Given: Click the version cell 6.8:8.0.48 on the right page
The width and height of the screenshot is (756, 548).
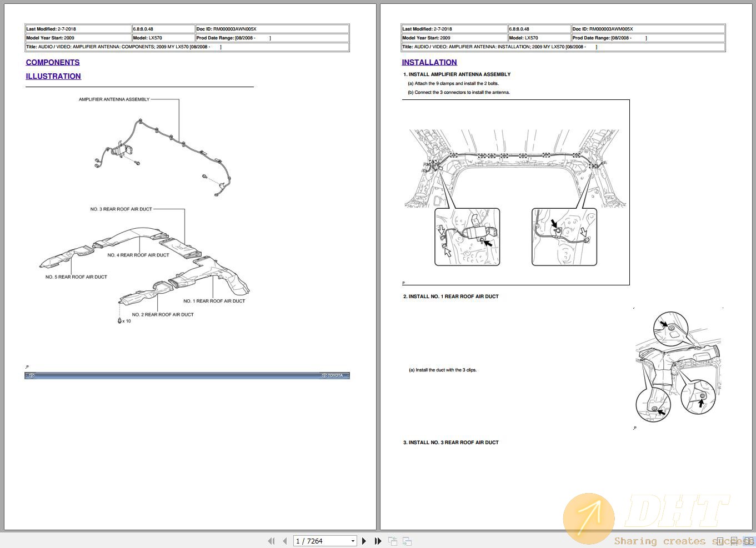Looking at the screenshot, I should point(539,29).
